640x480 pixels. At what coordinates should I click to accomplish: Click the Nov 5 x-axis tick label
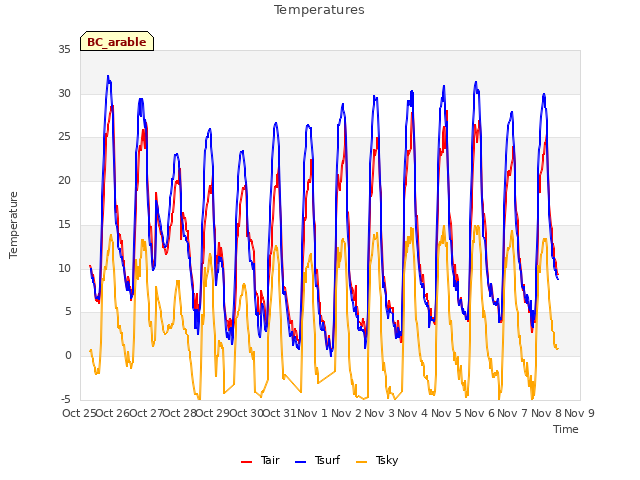click(x=446, y=413)
